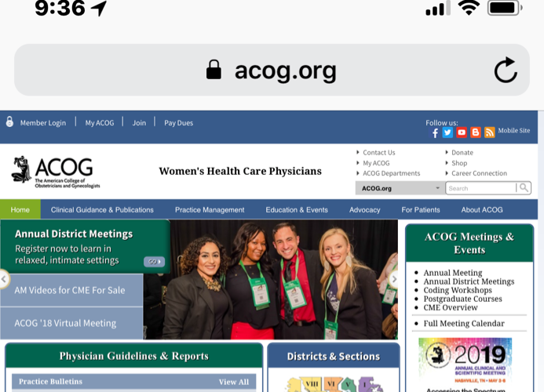This screenshot has width=544, height=392.
Task: Open CME Overview link
Action: coord(451,307)
